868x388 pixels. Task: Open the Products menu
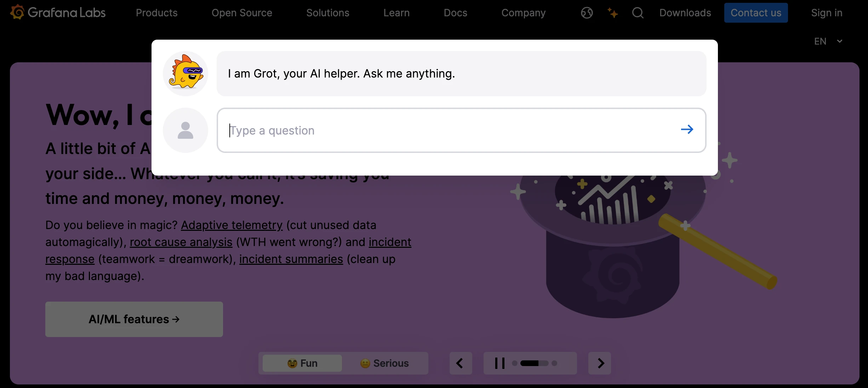point(156,13)
